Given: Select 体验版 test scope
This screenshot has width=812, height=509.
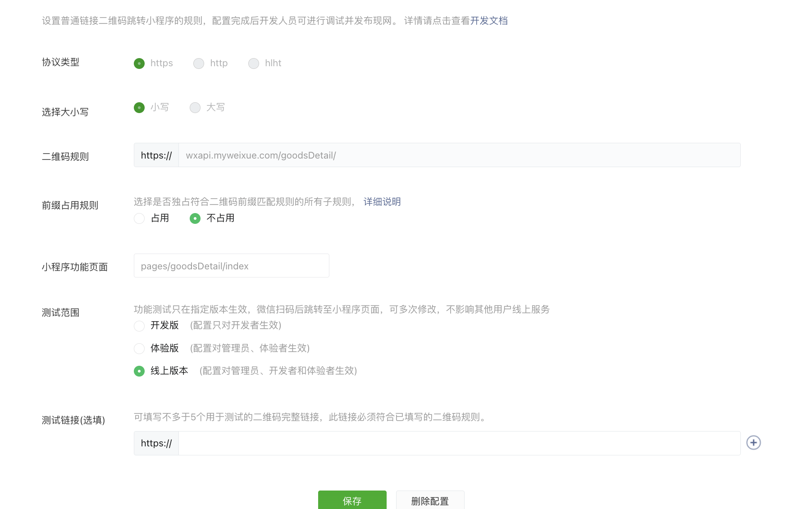Looking at the screenshot, I should click(139, 349).
